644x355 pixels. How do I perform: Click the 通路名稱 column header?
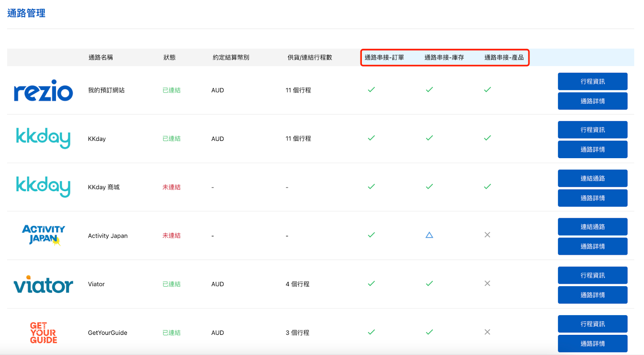tap(101, 58)
